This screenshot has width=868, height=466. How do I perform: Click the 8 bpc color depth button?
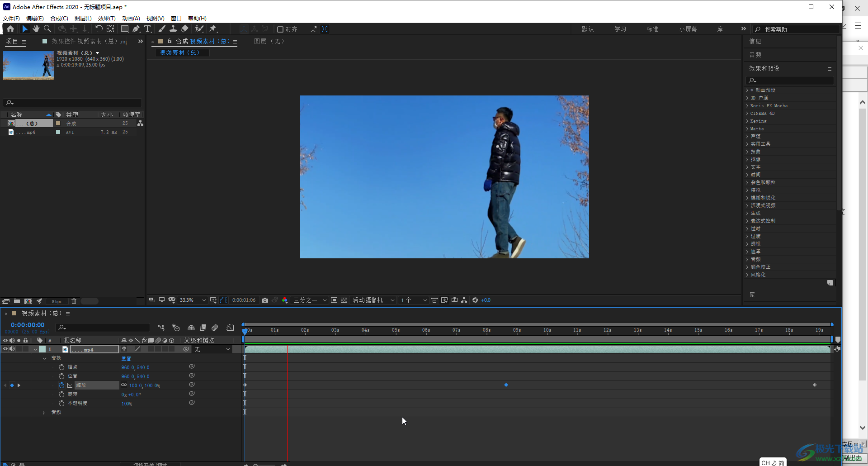coord(57,302)
